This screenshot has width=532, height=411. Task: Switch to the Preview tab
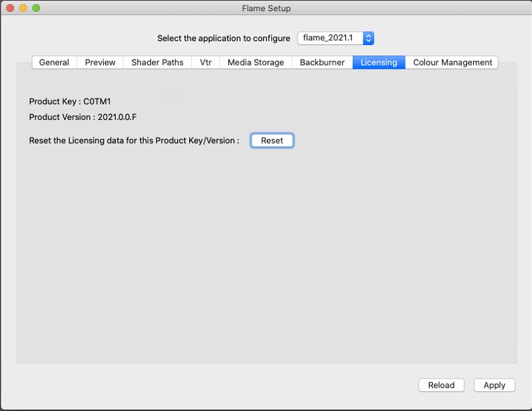click(x=100, y=62)
